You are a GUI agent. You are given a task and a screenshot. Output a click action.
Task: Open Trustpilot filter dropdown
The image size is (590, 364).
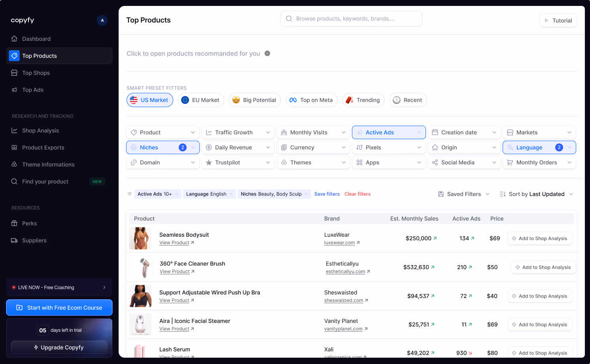coord(238,162)
